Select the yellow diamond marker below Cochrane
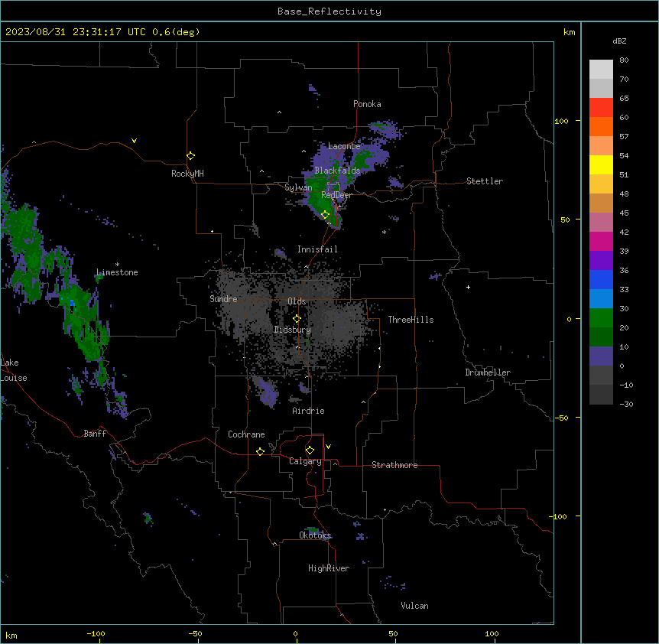This screenshot has width=659, height=644. pyautogui.click(x=260, y=451)
